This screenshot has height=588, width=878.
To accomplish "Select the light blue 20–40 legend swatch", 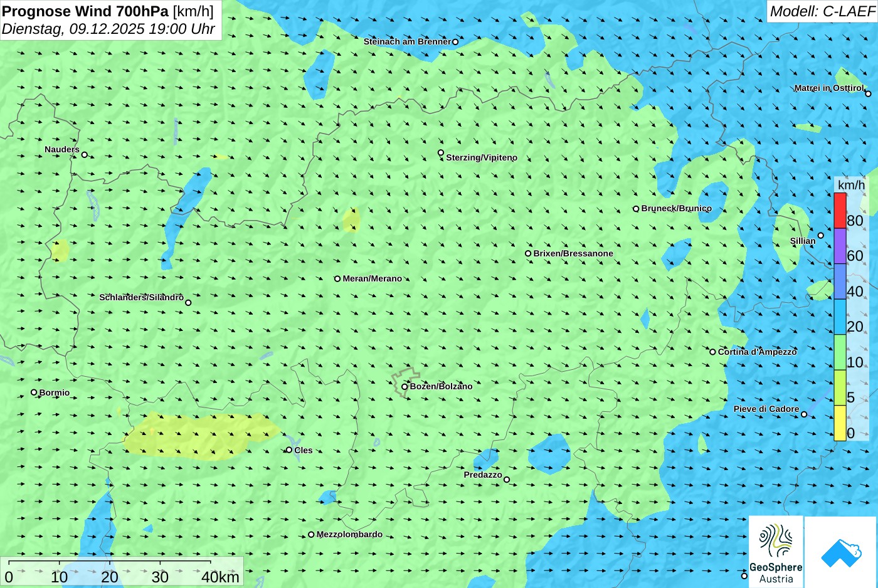I will click(x=840, y=317).
